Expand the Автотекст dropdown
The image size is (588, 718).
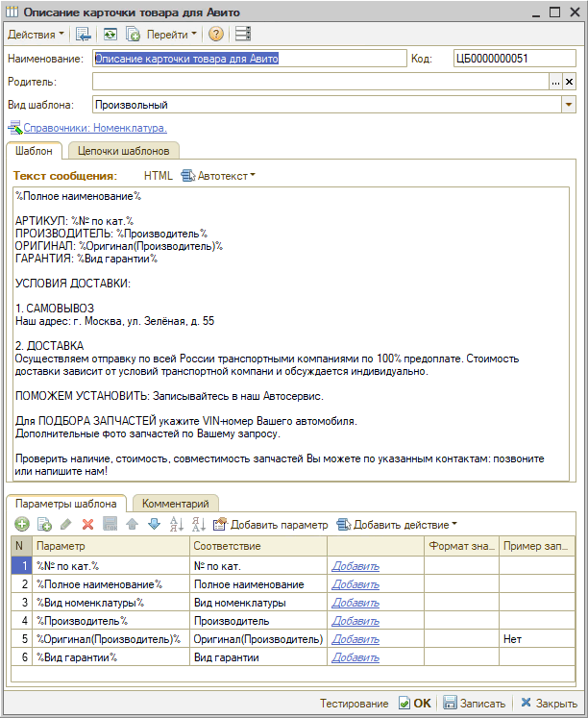219,176
